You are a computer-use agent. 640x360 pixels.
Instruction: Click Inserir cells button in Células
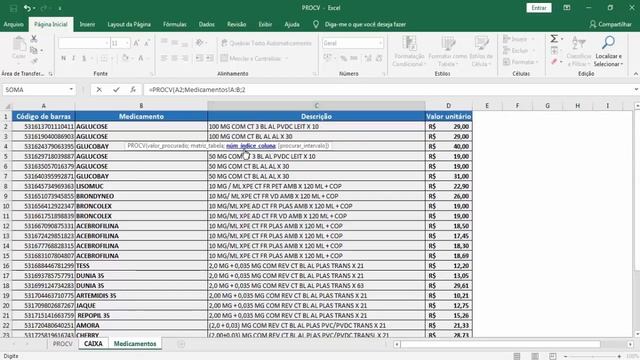(518, 39)
